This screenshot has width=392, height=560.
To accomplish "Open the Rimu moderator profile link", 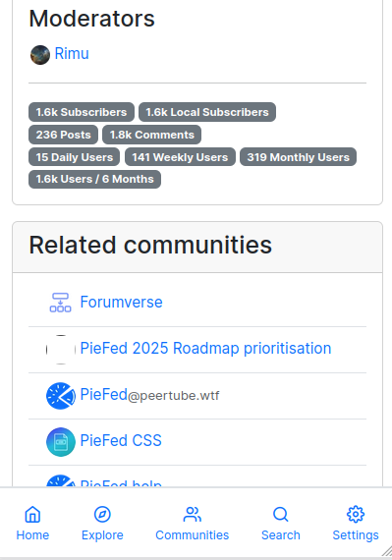I will [x=72, y=54].
